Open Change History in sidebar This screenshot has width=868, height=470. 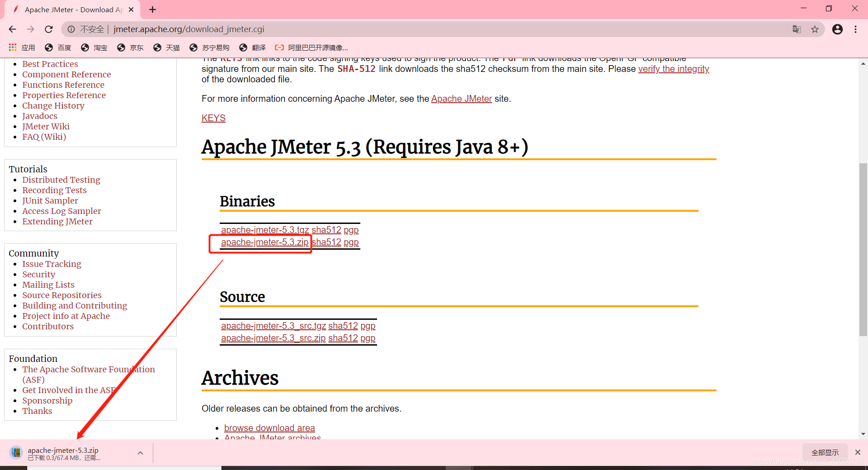click(53, 105)
